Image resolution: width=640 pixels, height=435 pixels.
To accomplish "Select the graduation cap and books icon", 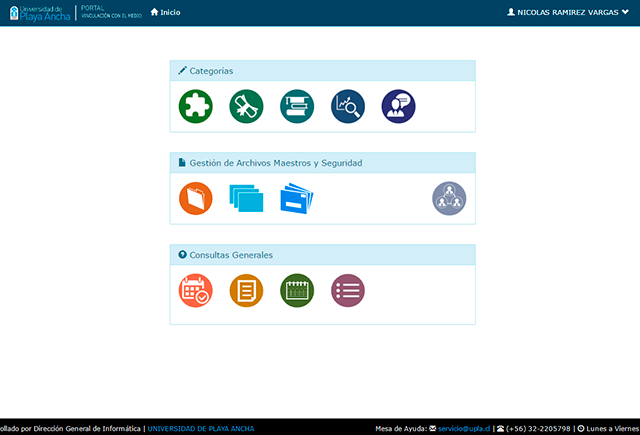I will [297, 107].
